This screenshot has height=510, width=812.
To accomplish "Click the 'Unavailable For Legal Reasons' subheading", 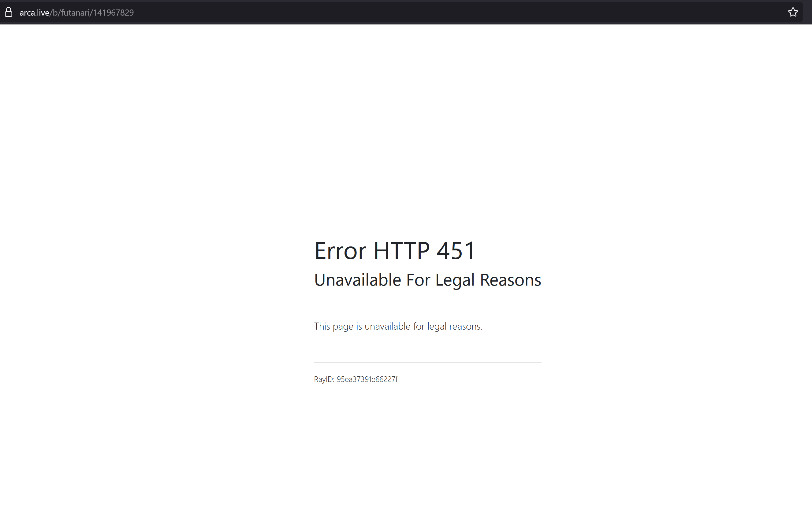I will pos(428,280).
